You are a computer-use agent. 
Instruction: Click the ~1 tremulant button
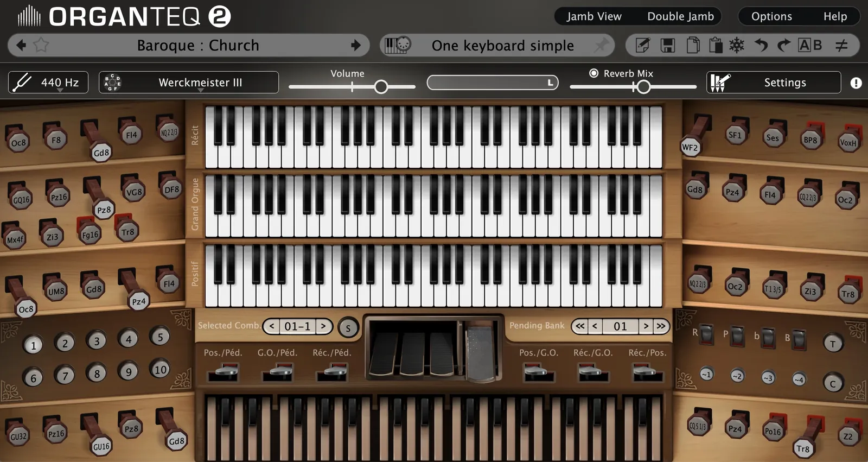click(x=706, y=374)
